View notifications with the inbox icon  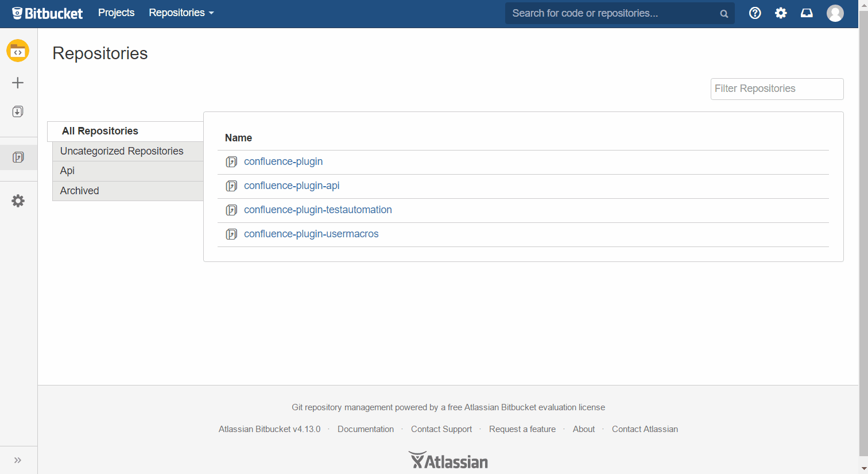coord(807,13)
